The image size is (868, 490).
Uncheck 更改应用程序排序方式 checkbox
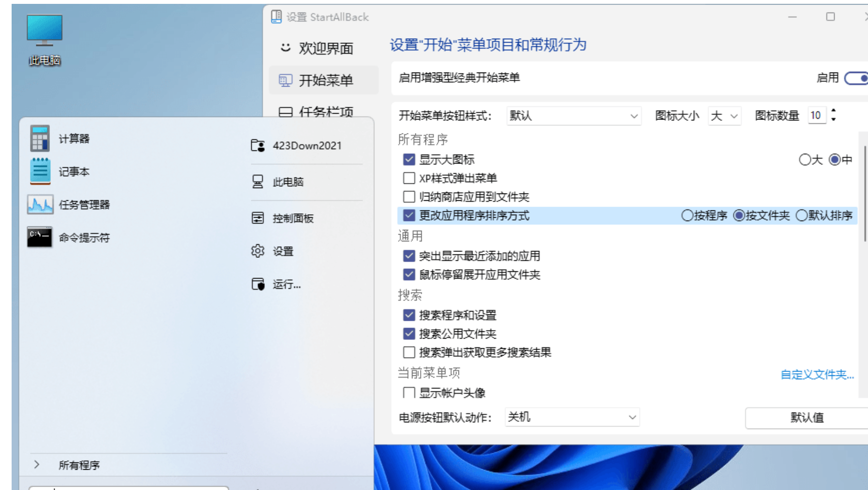pos(409,215)
